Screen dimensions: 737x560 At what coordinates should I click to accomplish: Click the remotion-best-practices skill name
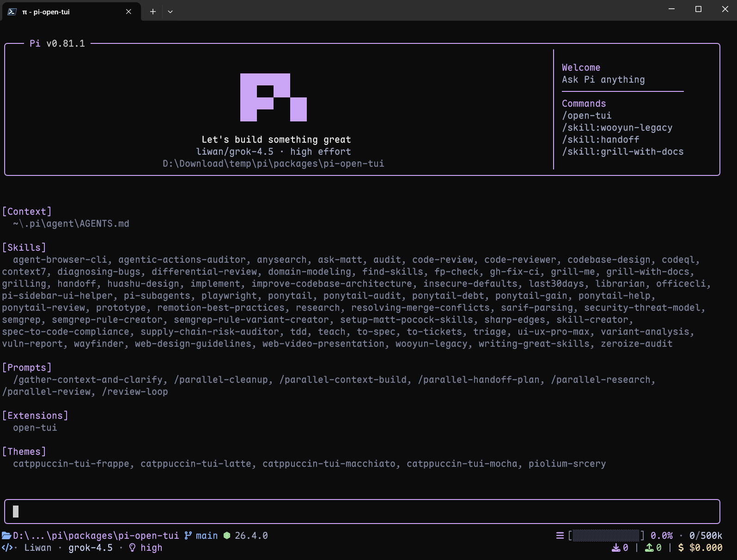click(221, 307)
